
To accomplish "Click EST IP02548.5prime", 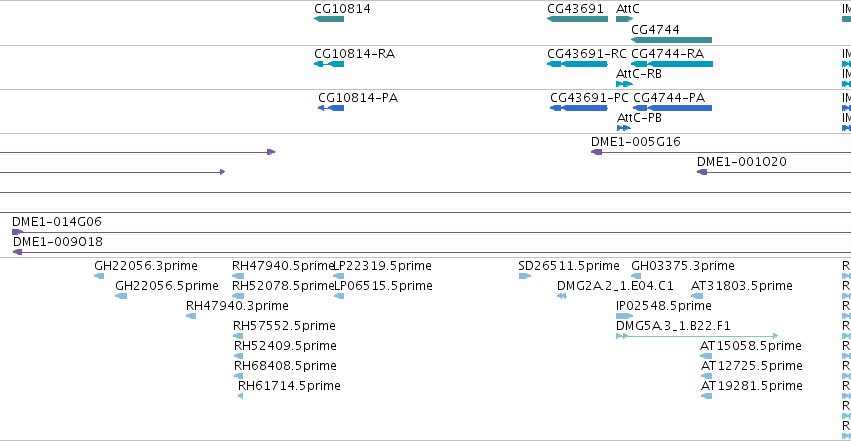I will click(625, 316).
